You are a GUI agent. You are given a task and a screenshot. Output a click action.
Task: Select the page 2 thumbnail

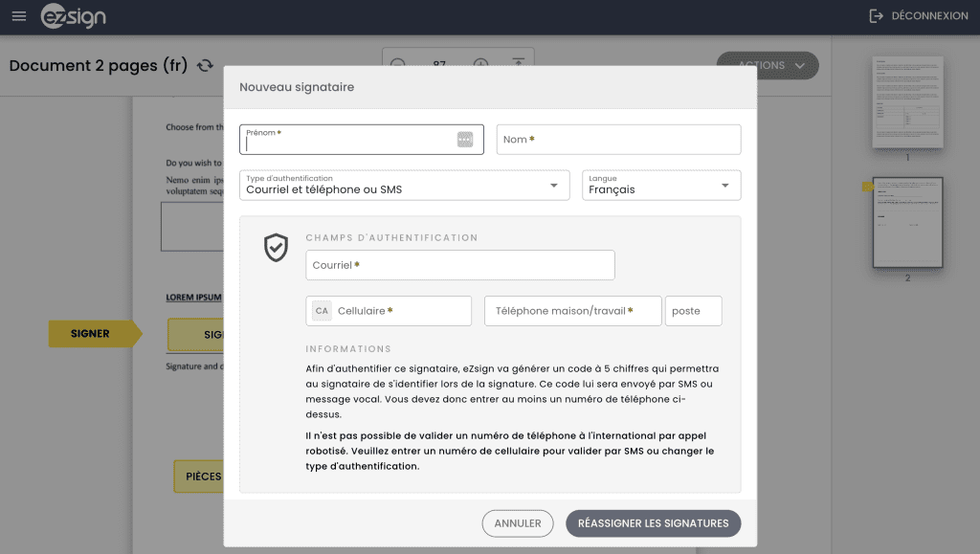point(907,222)
